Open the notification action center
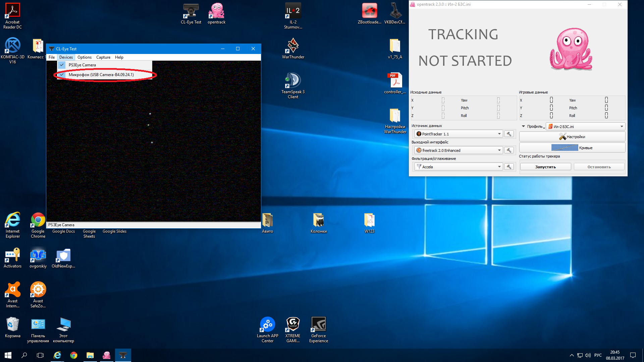 [633, 355]
